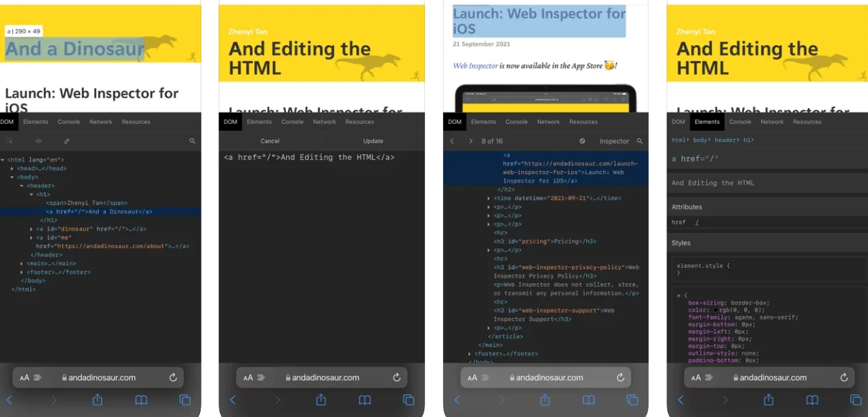Viewport: 868px width, 417px height.
Task: Expand the head node in DOM tree
Action: click(12, 168)
